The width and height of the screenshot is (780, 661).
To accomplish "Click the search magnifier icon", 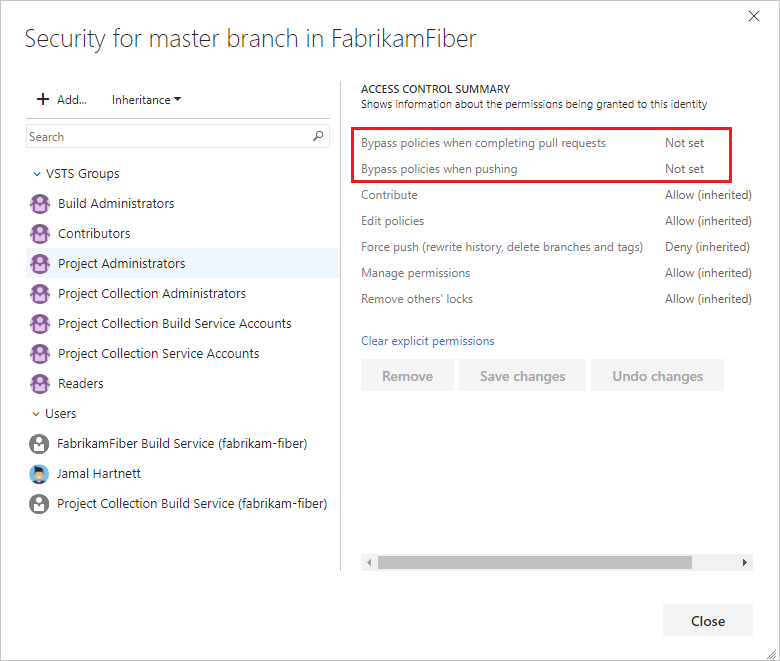I will pos(318,136).
